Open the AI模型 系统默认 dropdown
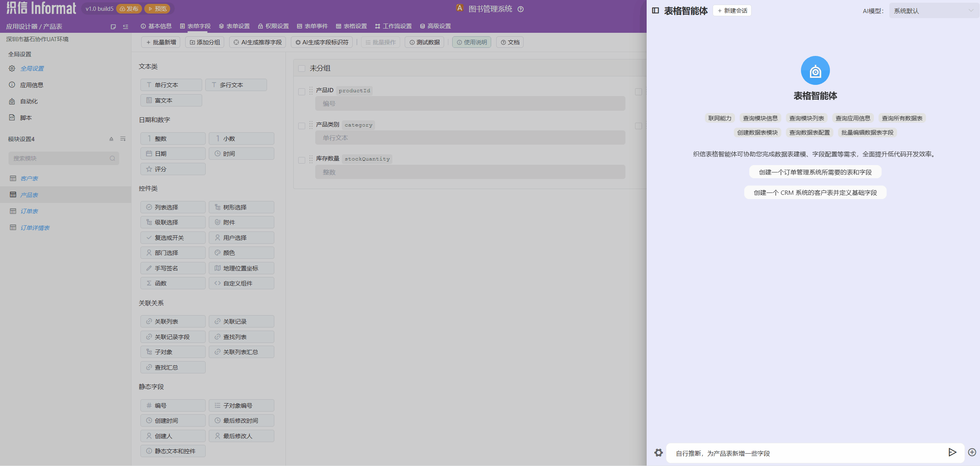Image resolution: width=980 pixels, height=466 pixels. (x=933, y=11)
